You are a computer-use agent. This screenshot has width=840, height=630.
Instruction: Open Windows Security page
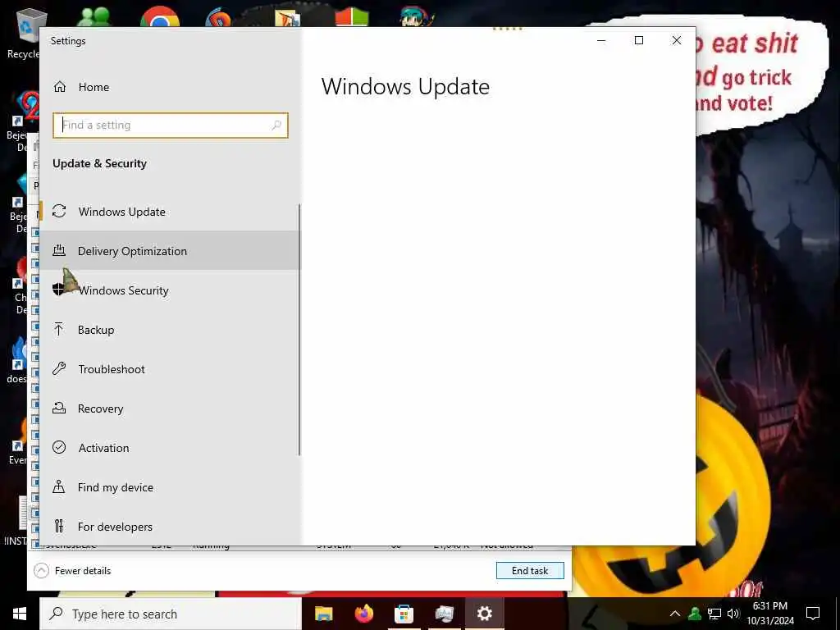pos(170,290)
